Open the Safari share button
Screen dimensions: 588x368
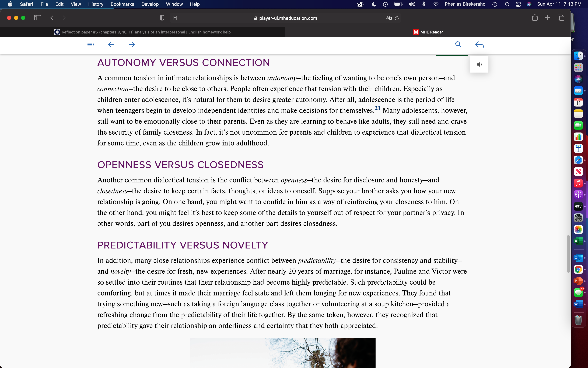pyautogui.click(x=535, y=18)
